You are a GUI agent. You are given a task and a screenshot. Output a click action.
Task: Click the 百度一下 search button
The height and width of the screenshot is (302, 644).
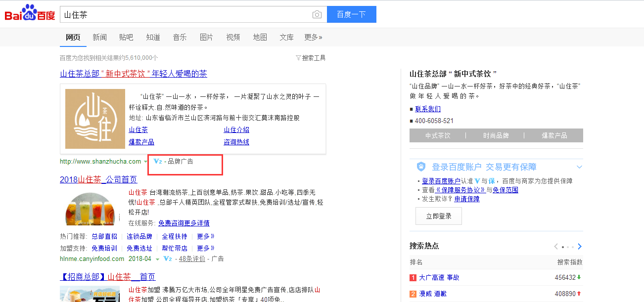pos(351,14)
